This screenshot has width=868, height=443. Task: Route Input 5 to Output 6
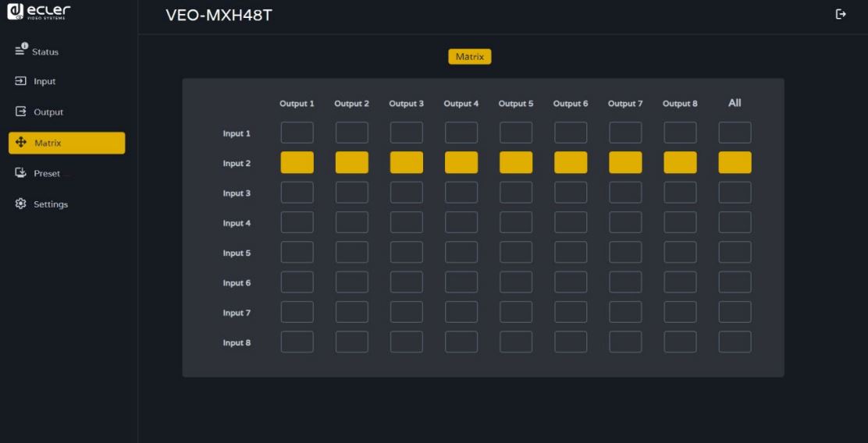tap(571, 252)
